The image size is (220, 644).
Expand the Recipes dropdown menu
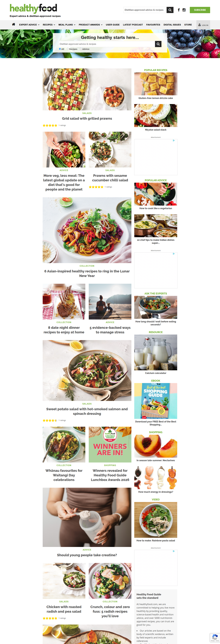click(49, 25)
